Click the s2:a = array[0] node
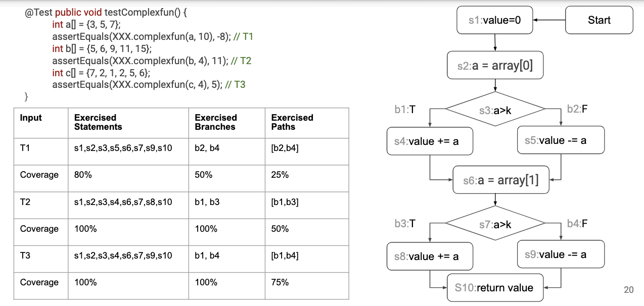Image resolution: width=644 pixels, height=306 pixels. tap(495, 65)
